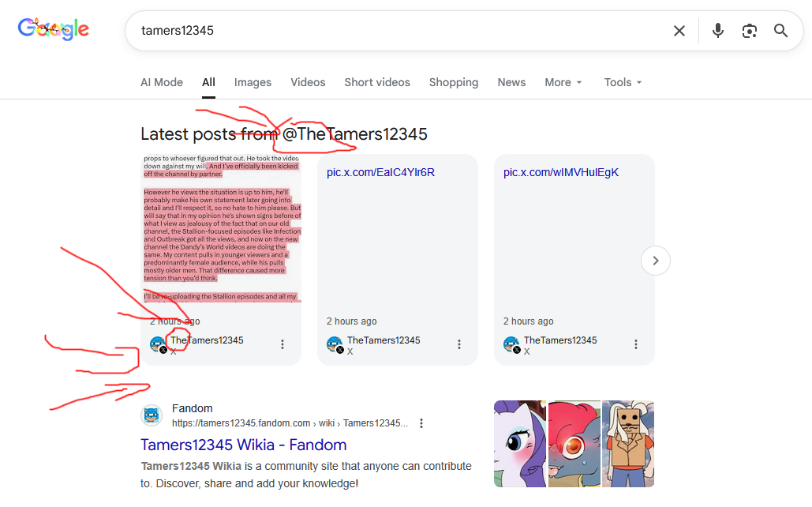Start voice search with microphone icon
This screenshot has width=812, height=507.
click(717, 31)
